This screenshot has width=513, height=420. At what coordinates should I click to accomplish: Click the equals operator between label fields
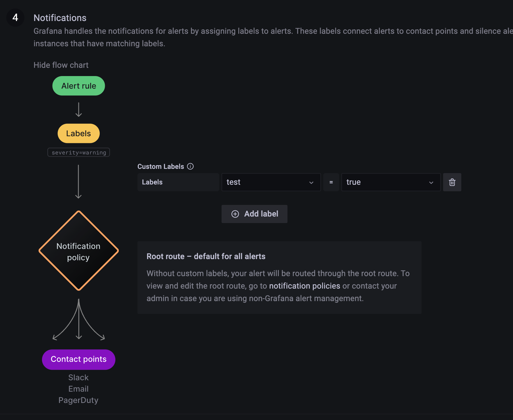point(331,182)
